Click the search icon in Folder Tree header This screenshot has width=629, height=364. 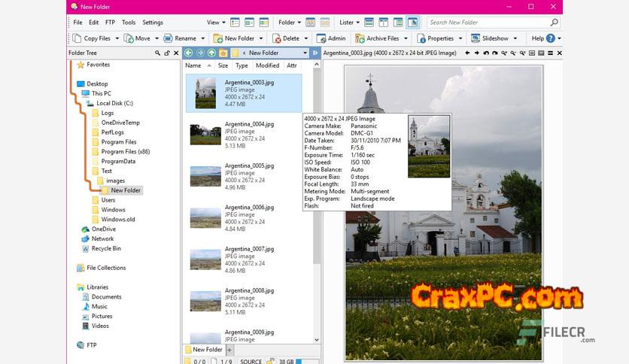point(157,53)
